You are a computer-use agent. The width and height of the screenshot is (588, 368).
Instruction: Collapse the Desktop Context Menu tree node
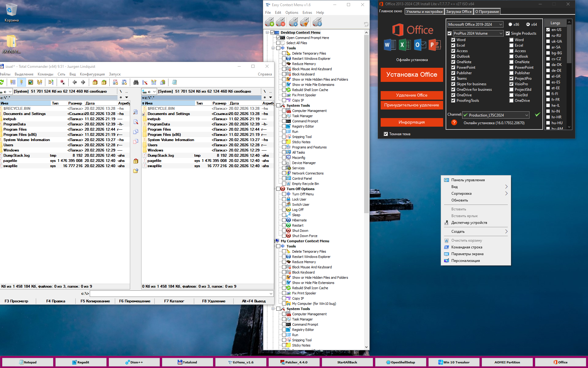pyautogui.click(x=267, y=33)
